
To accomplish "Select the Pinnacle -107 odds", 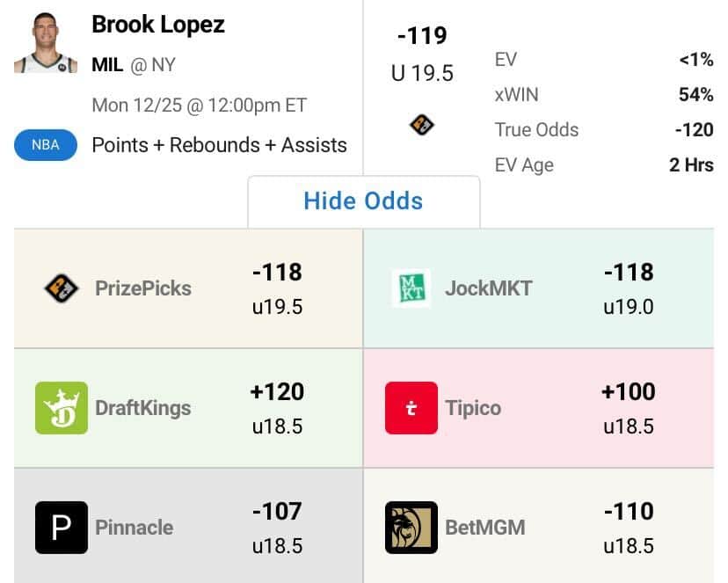I will (277, 512).
